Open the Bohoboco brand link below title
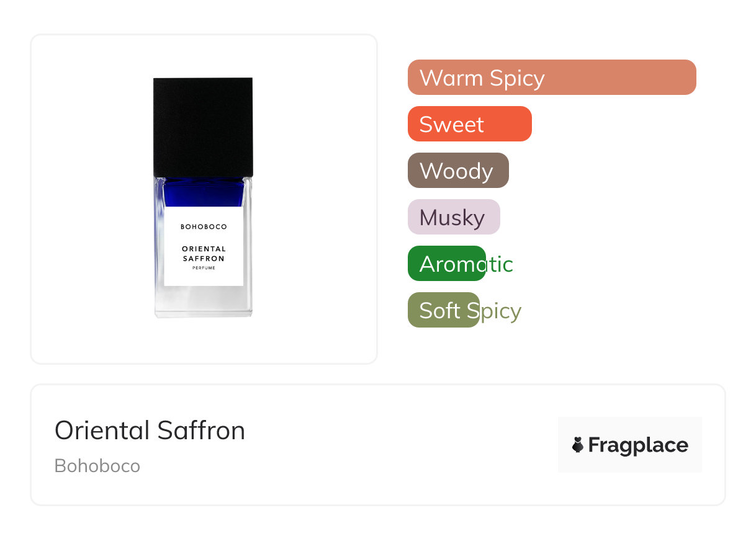The image size is (756, 536). click(x=97, y=466)
